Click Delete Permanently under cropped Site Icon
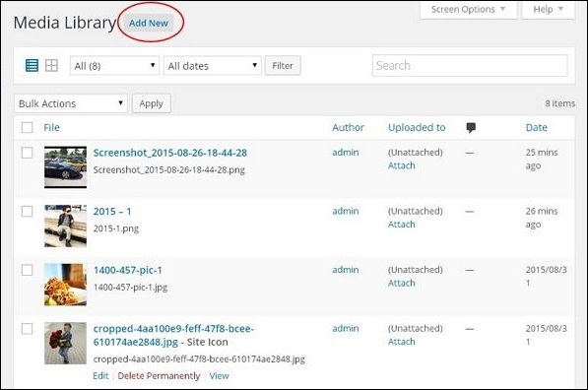The image size is (588, 390). (x=159, y=376)
